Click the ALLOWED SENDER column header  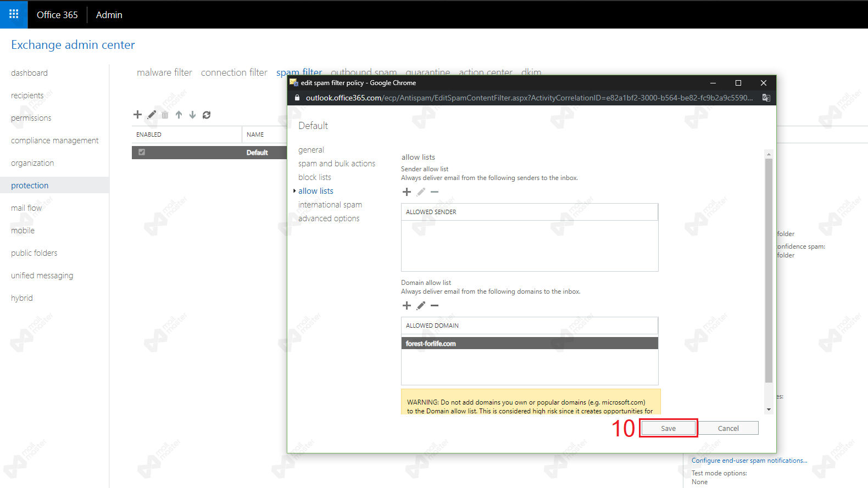[x=530, y=212]
